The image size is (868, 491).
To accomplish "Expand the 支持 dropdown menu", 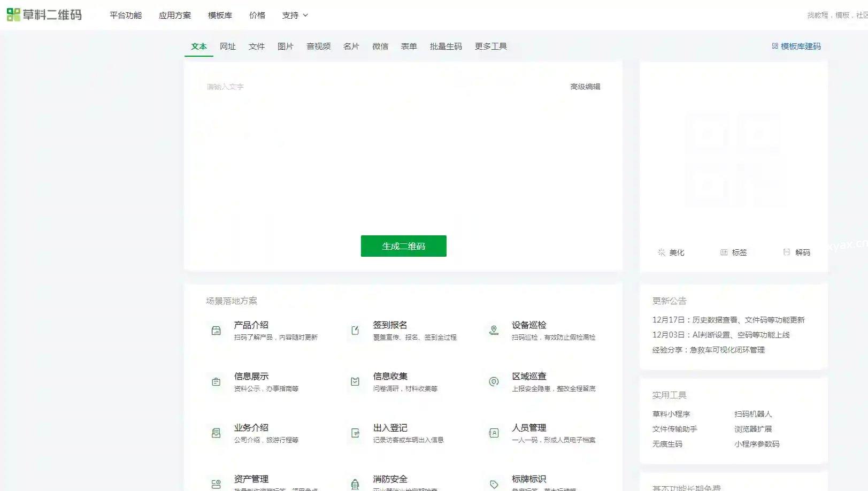I will pos(295,16).
